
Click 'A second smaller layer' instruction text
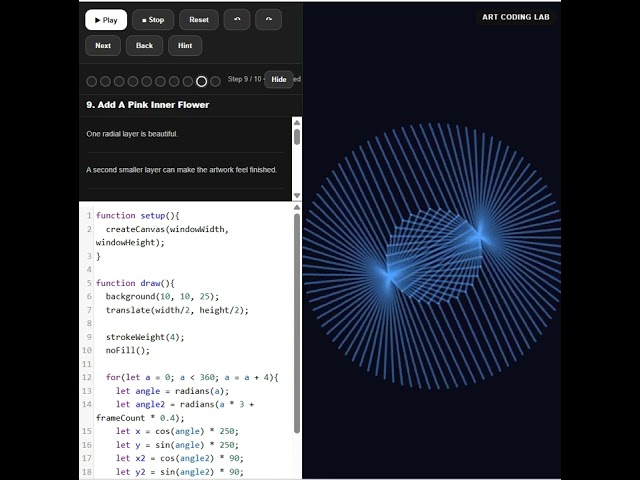pyautogui.click(x=182, y=170)
